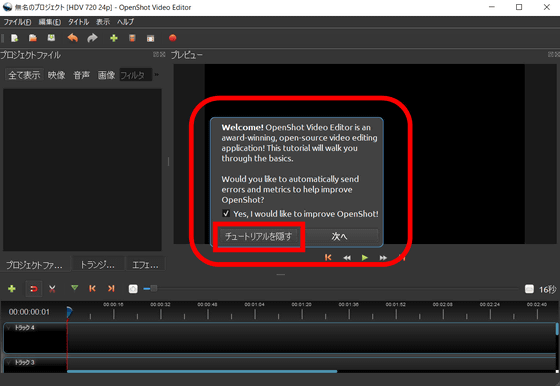Toggle the timeline snapping magnet
Screen dimensions: 560x386
(34, 289)
